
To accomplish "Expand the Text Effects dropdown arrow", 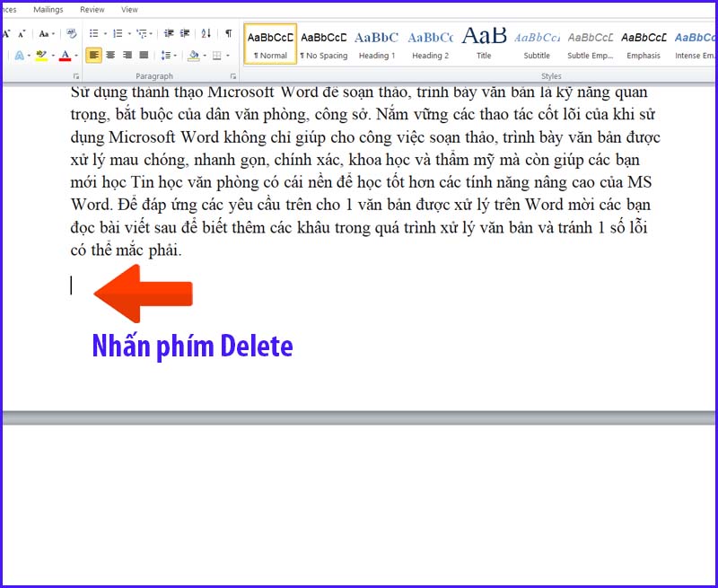I will [29, 56].
